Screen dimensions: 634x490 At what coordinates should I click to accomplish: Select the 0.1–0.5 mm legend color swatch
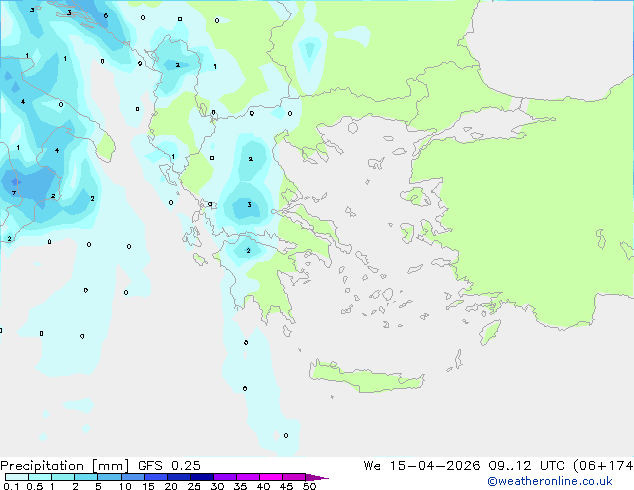(17, 477)
